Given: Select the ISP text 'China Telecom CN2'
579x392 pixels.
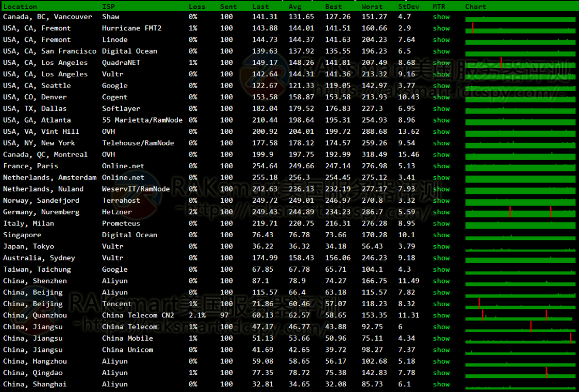Looking at the screenshot, I should [138, 315].
